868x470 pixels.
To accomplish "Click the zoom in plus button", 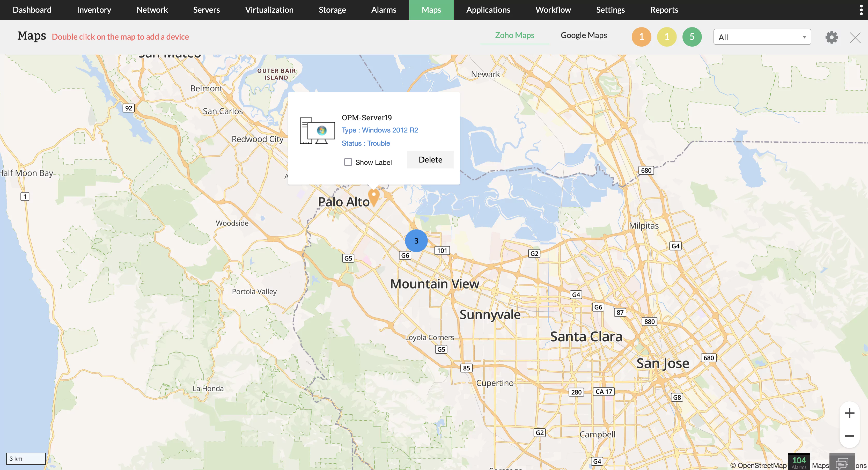I will (x=849, y=413).
